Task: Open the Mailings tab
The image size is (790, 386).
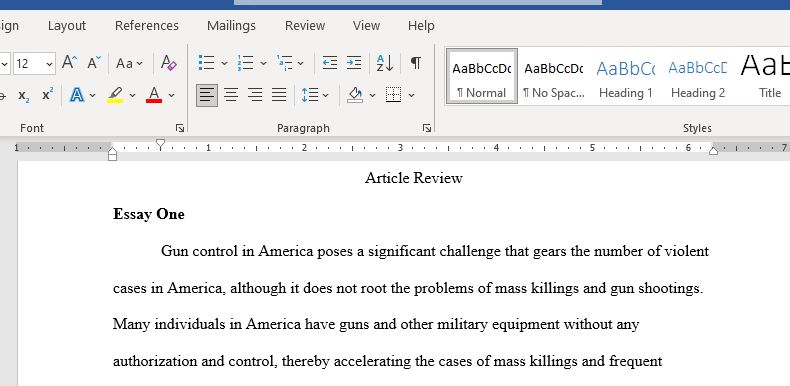Action: pyautogui.click(x=231, y=26)
